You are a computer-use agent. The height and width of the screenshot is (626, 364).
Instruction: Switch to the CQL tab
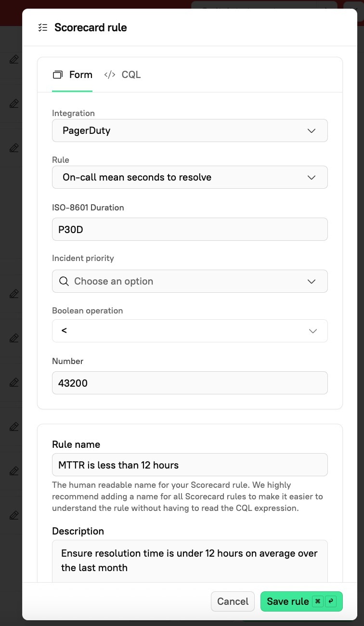[122, 75]
